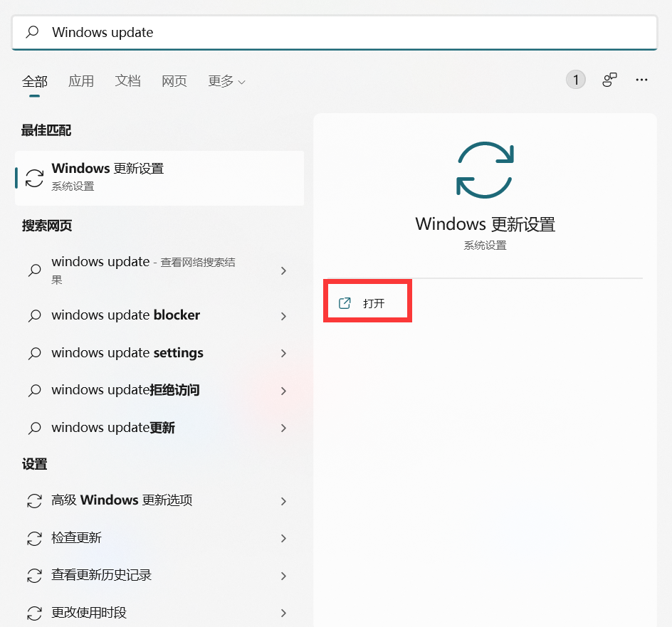
Task: Expand chevron for windows update更新
Action: [x=283, y=428]
